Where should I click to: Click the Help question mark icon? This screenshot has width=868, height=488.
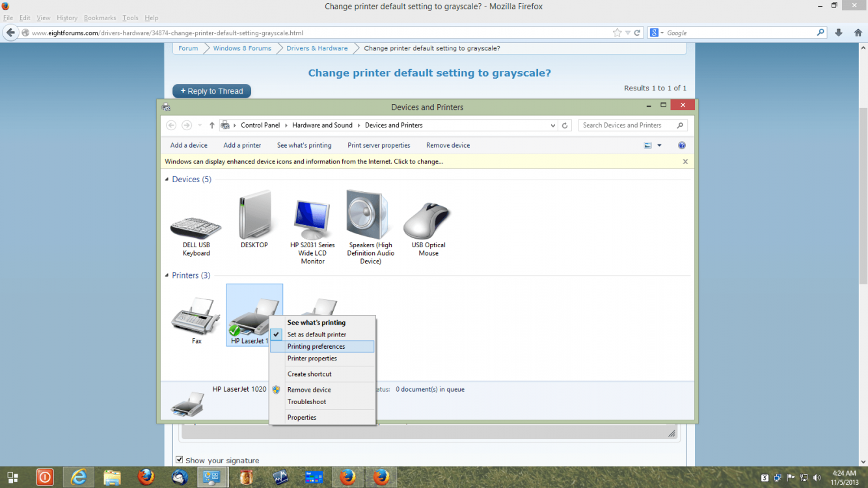pos(682,146)
